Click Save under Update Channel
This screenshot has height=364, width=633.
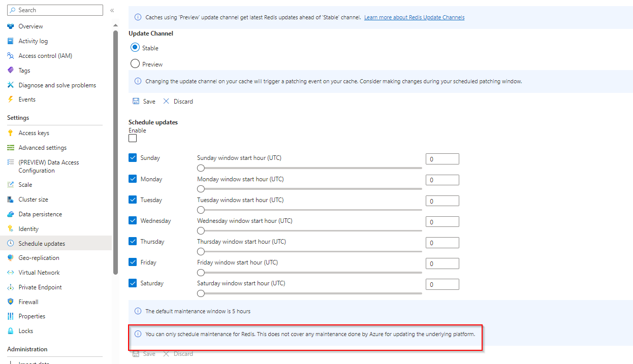tap(144, 102)
